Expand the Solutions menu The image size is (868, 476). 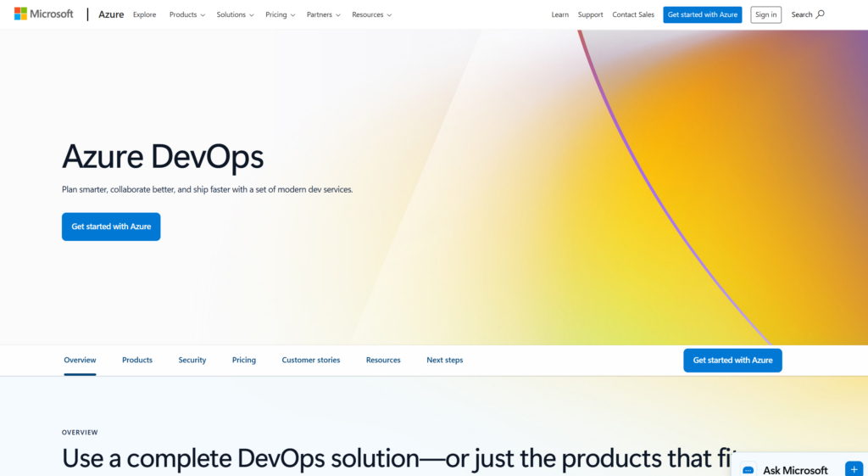[235, 14]
